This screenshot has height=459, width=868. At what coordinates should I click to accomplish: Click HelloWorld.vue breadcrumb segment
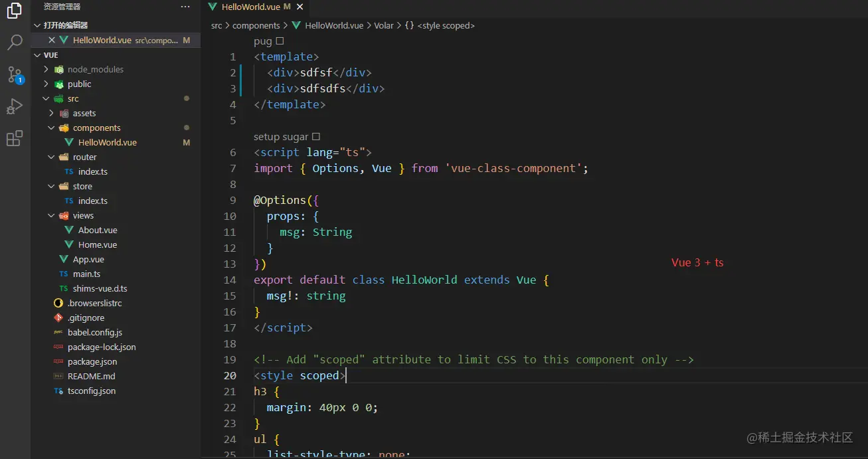(334, 25)
